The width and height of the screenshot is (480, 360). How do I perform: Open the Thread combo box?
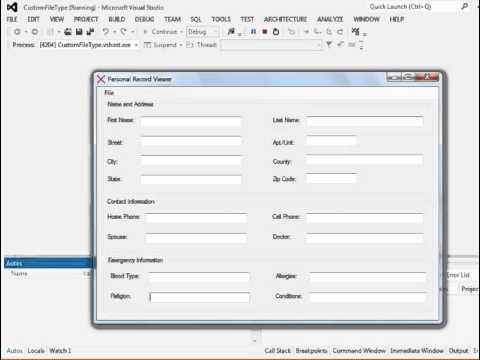[x=271, y=45]
